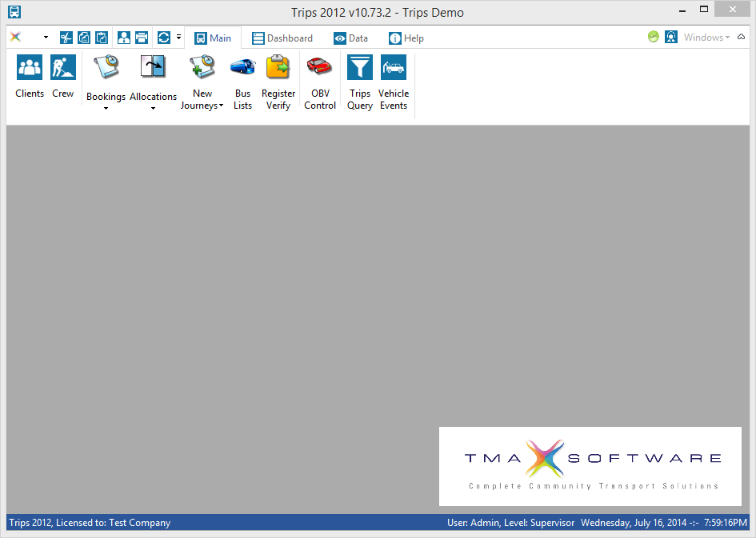756x538 pixels.
Task: Click the cut scissors icon
Action: pos(66,38)
